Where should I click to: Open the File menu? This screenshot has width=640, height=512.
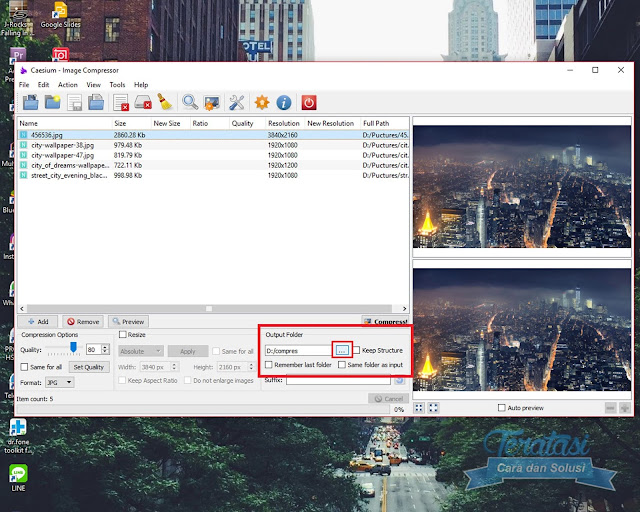[24, 85]
